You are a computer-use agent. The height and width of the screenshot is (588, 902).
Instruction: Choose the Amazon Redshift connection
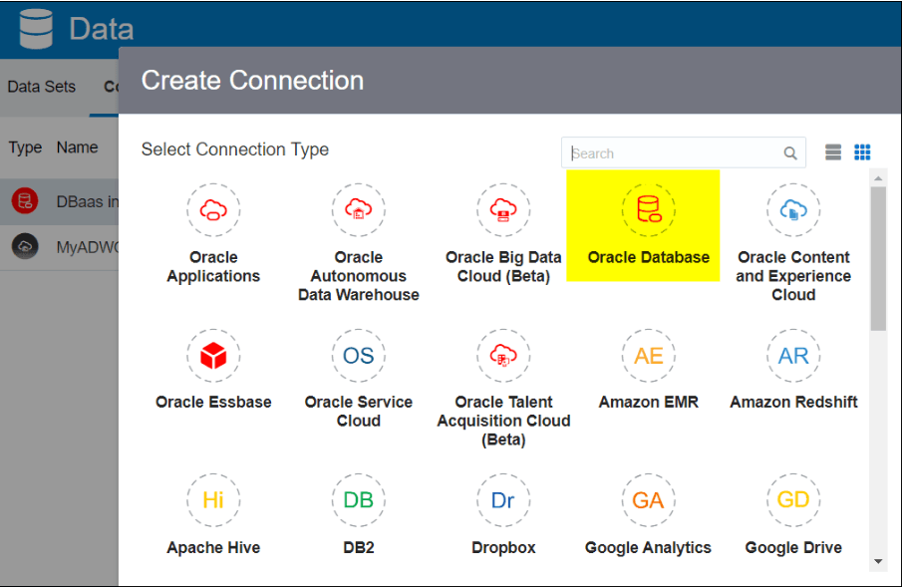[x=793, y=356]
